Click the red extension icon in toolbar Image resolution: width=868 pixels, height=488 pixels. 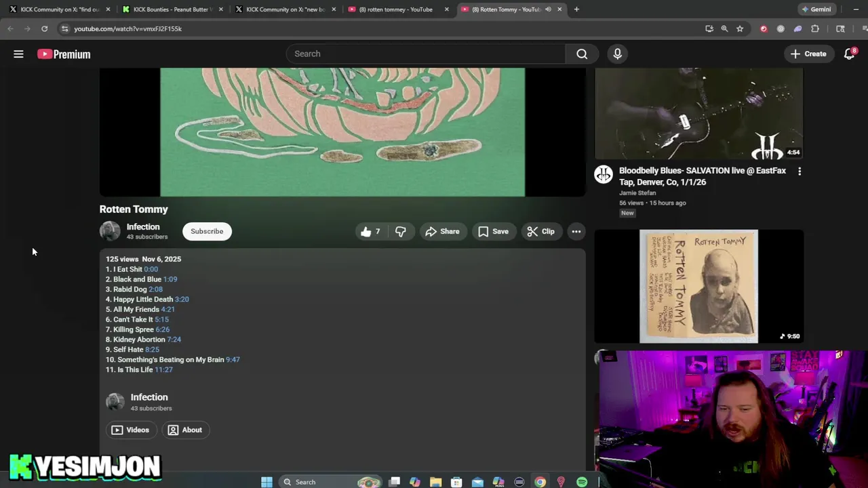point(764,28)
